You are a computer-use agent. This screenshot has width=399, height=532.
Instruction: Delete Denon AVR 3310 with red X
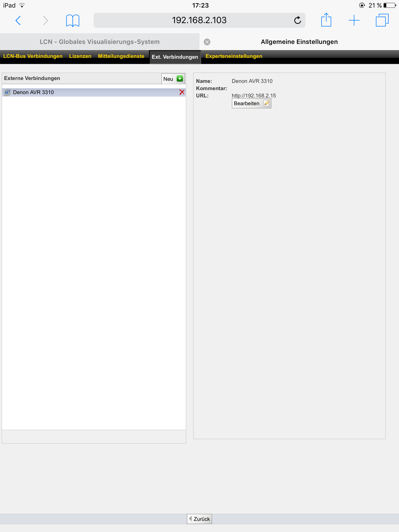click(182, 92)
